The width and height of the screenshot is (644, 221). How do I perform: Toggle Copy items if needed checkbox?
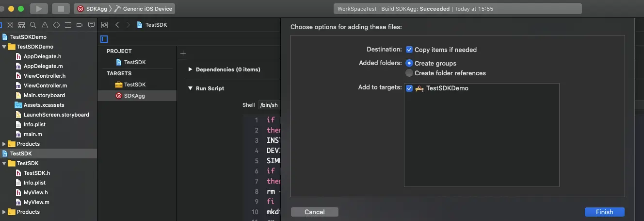[x=409, y=50]
